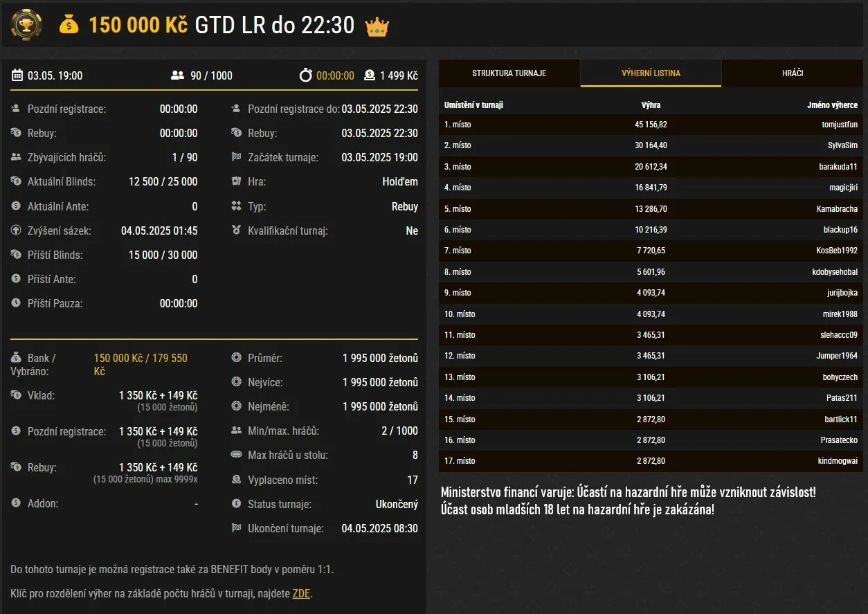Click the trophy icon in the top header

point(26,25)
